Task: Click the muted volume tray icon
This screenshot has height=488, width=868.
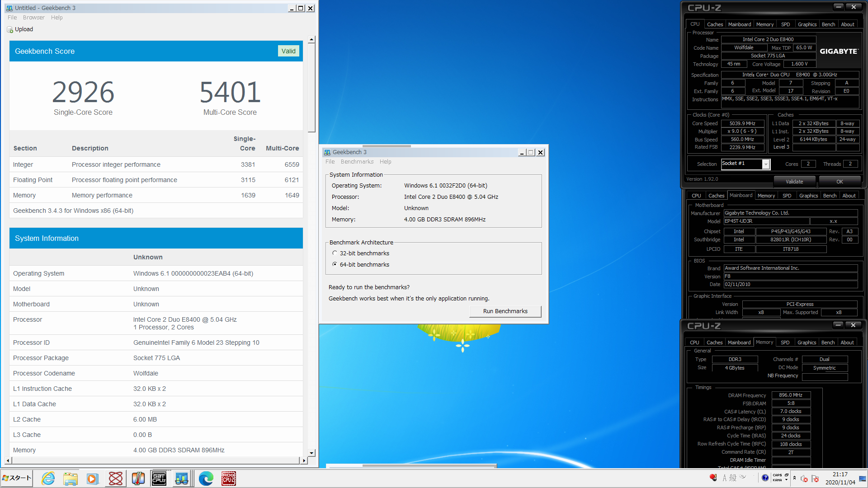Action: click(804, 479)
